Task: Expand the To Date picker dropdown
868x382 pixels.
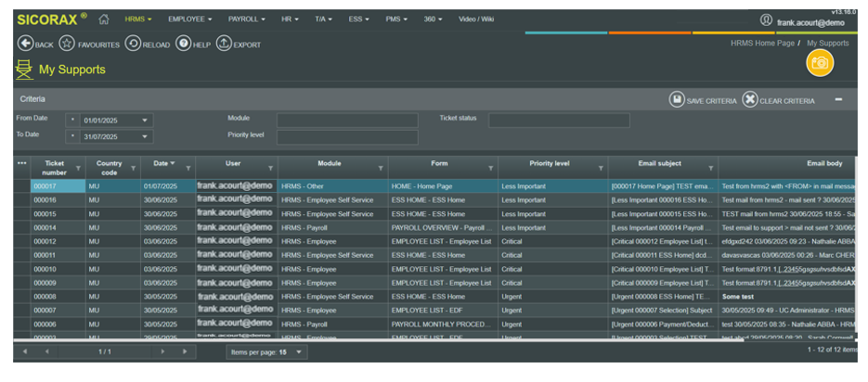Action: click(x=146, y=137)
